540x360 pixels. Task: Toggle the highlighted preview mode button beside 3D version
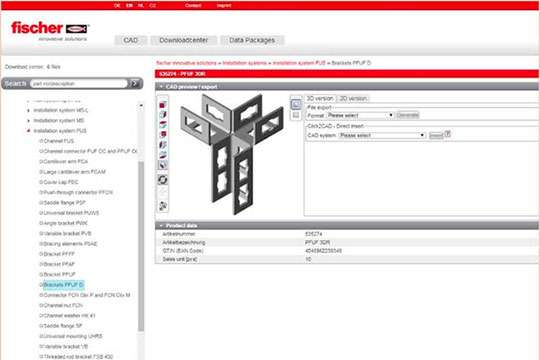click(296, 104)
